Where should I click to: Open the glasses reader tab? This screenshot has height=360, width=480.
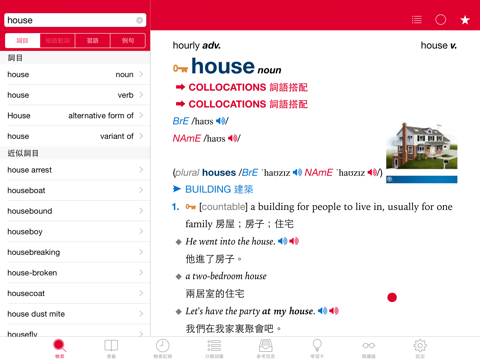click(369, 348)
